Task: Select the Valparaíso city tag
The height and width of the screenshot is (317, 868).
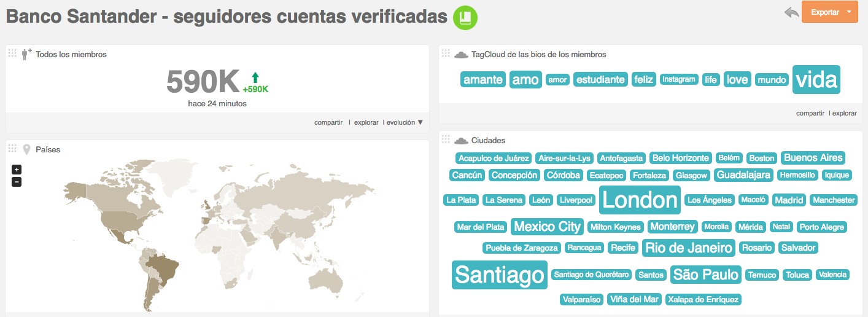Action: click(581, 300)
